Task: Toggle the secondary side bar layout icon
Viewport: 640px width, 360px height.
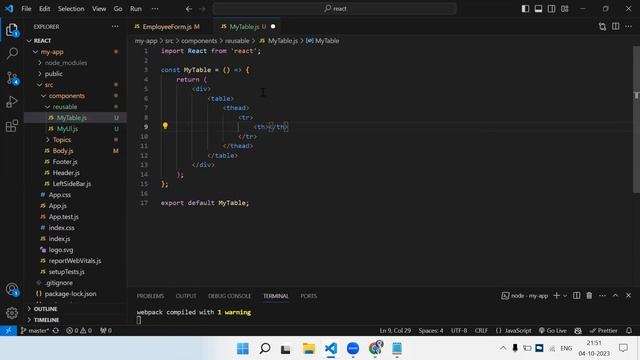Action: (x=551, y=9)
